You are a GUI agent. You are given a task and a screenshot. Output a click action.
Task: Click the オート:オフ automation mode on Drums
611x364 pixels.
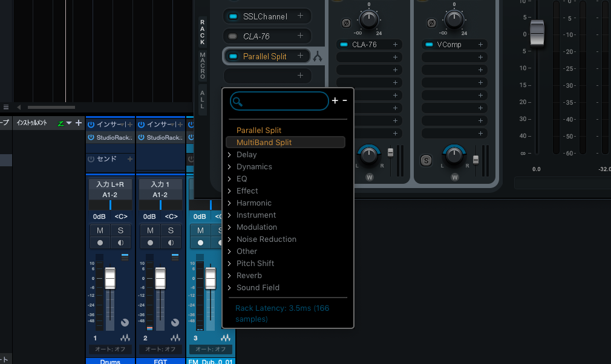(x=110, y=349)
